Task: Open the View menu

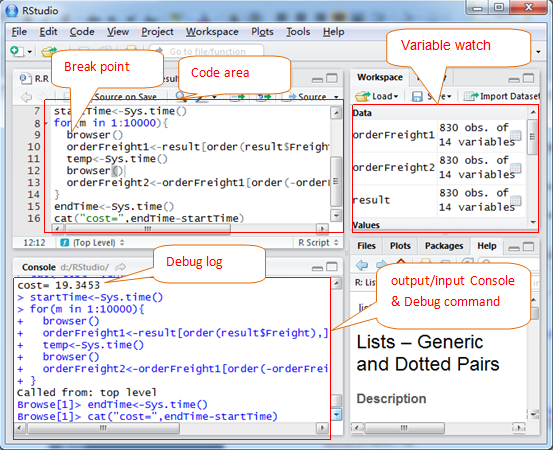Action: 118,32
